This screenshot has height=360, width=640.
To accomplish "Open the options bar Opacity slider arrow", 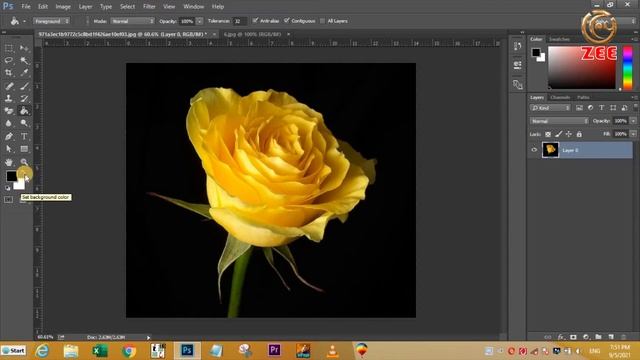I will [x=199, y=21].
